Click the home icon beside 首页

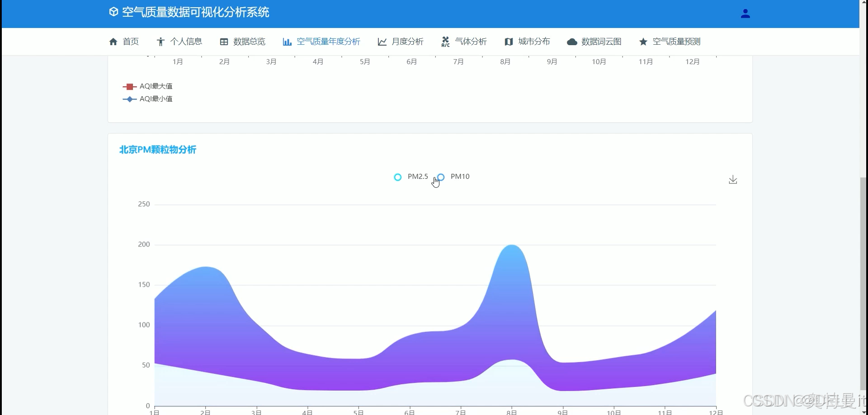point(113,41)
